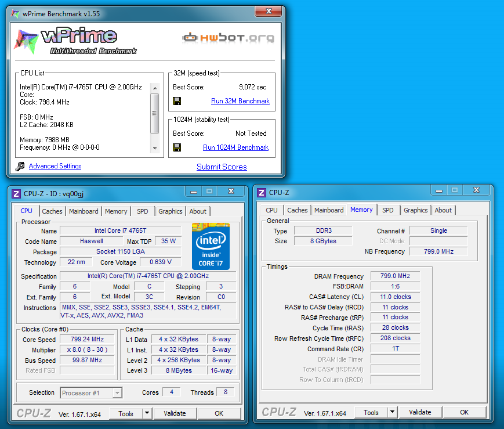Expand the Processor #1 selection dropdown
Screen dimensions: 504x429
pos(117,393)
